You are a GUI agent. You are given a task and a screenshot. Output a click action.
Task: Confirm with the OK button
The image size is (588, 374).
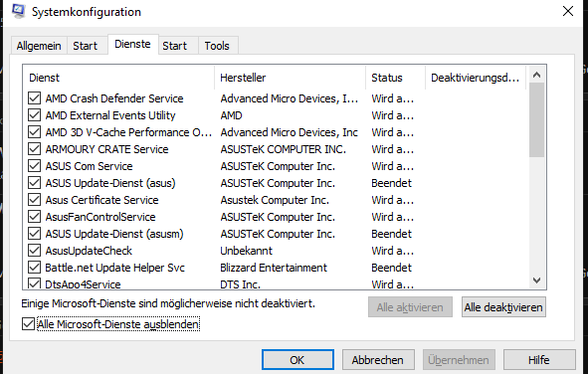click(297, 360)
